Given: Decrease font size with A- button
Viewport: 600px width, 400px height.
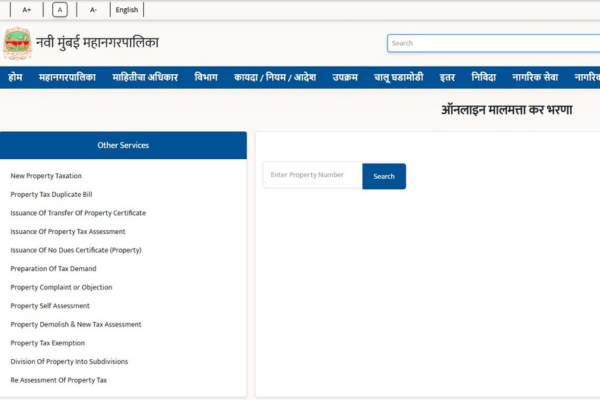Looking at the screenshot, I should click(93, 10).
